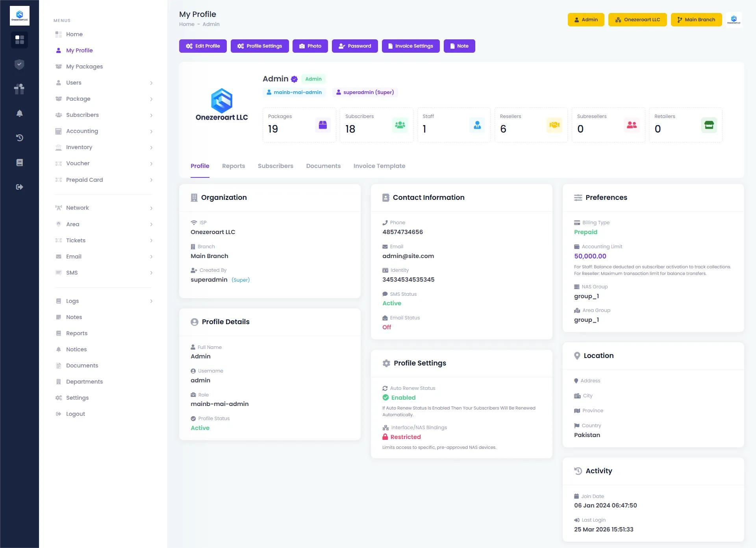Open the Invoice Template tab

pos(379,166)
